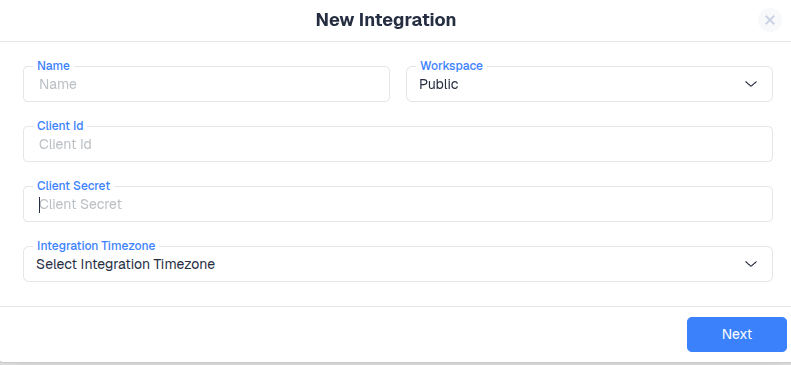Click the Client Secret label text
Viewport: 791px width, 365px height.
coord(74,186)
